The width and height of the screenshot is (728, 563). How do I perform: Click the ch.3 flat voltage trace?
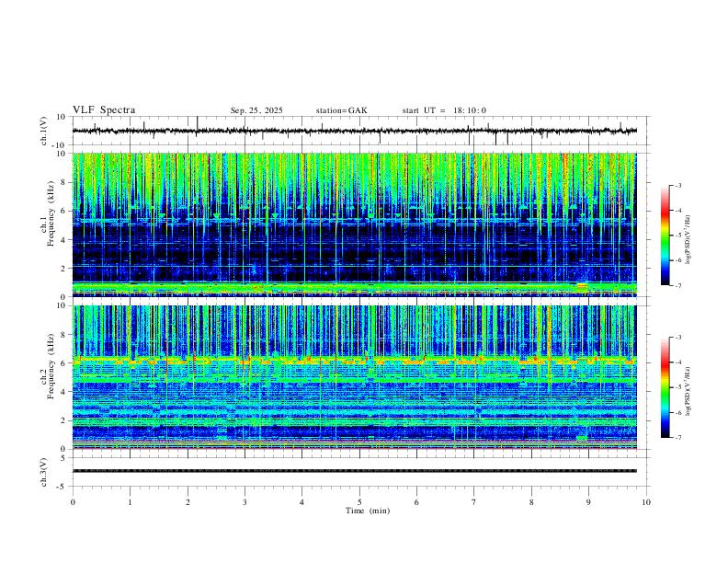click(355, 471)
